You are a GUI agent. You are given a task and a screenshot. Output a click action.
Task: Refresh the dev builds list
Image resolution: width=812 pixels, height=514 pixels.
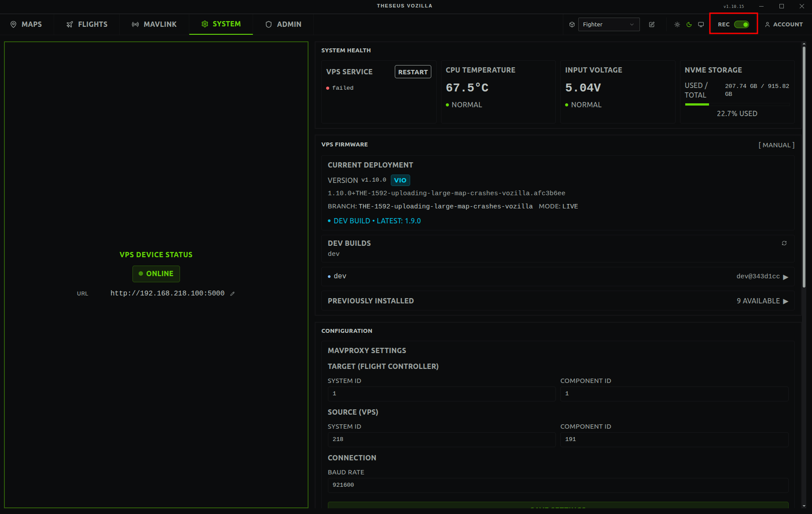coord(784,243)
